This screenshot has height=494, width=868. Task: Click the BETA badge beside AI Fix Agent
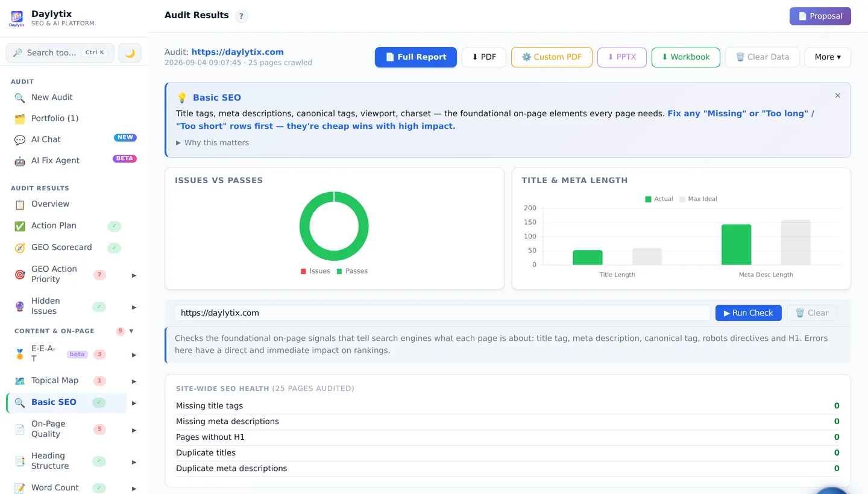[125, 158]
